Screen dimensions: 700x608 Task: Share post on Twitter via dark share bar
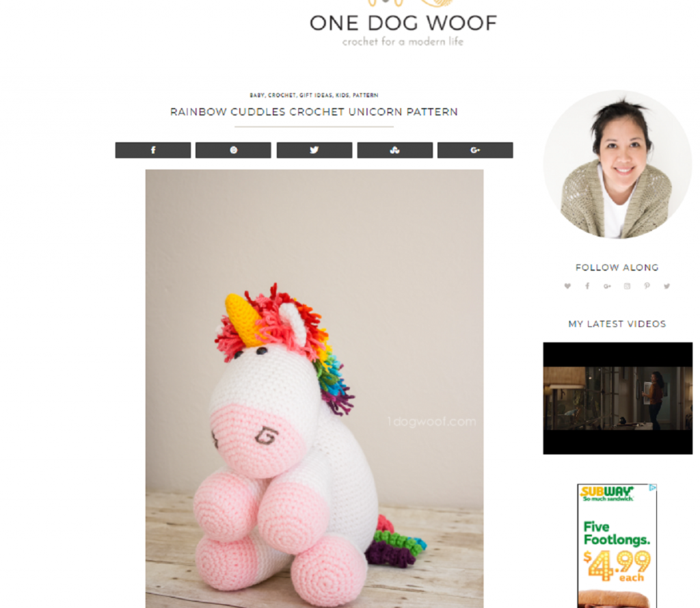pos(314,150)
